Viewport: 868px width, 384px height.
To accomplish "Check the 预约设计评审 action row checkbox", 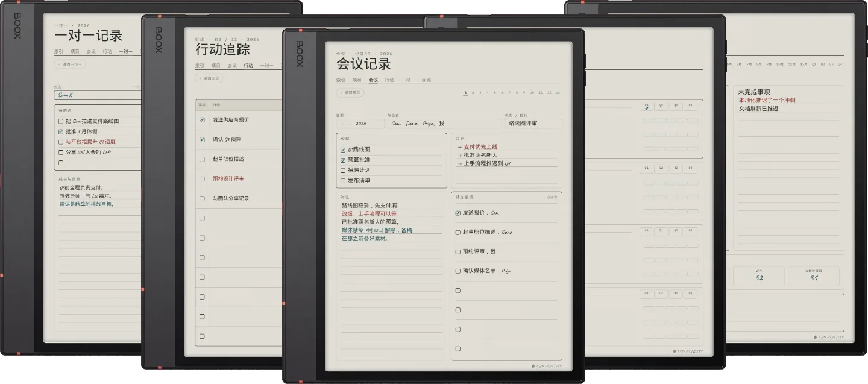I will (x=202, y=178).
